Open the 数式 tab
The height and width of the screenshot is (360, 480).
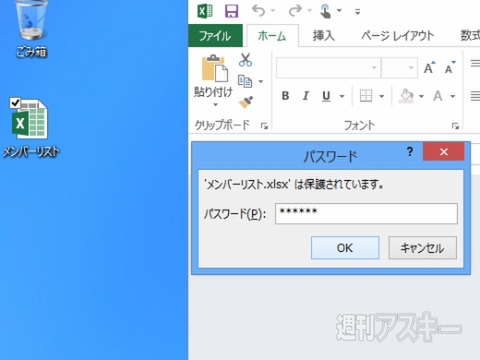(470, 36)
